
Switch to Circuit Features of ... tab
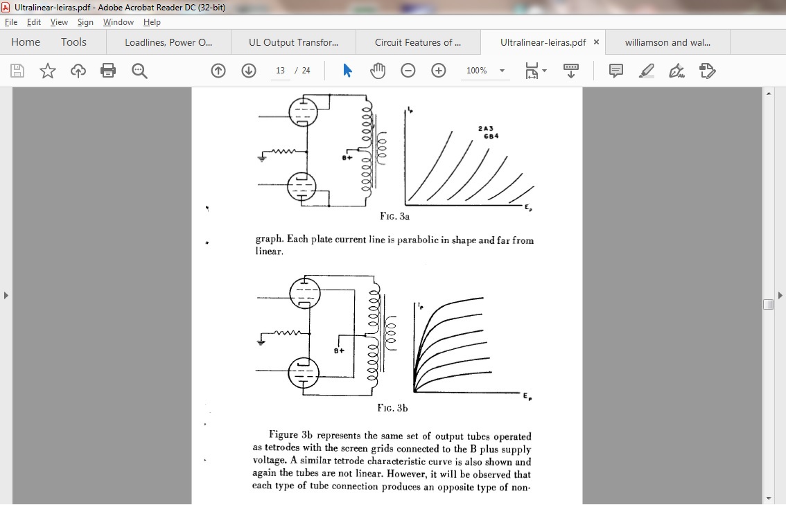point(418,42)
